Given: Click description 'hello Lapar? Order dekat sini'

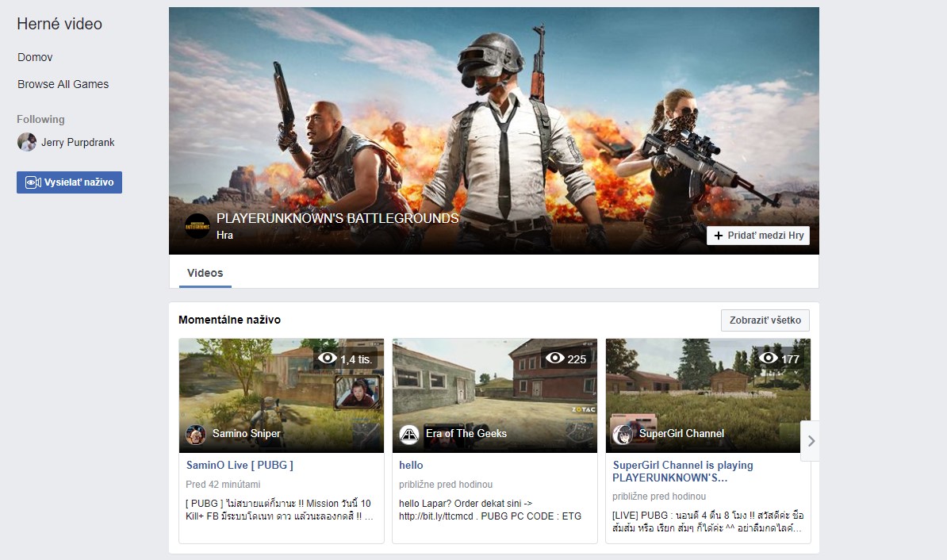Looking at the screenshot, I should pos(490,510).
